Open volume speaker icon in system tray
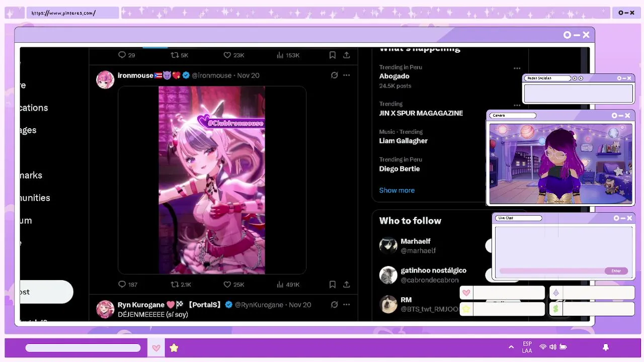 click(553, 347)
